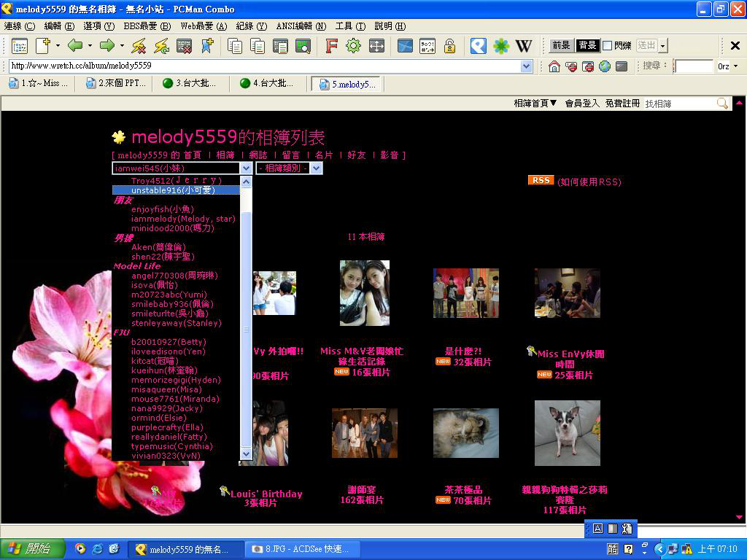Switch to tab 2.來個 PPT
The height and width of the screenshot is (560, 747).
[115, 83]
